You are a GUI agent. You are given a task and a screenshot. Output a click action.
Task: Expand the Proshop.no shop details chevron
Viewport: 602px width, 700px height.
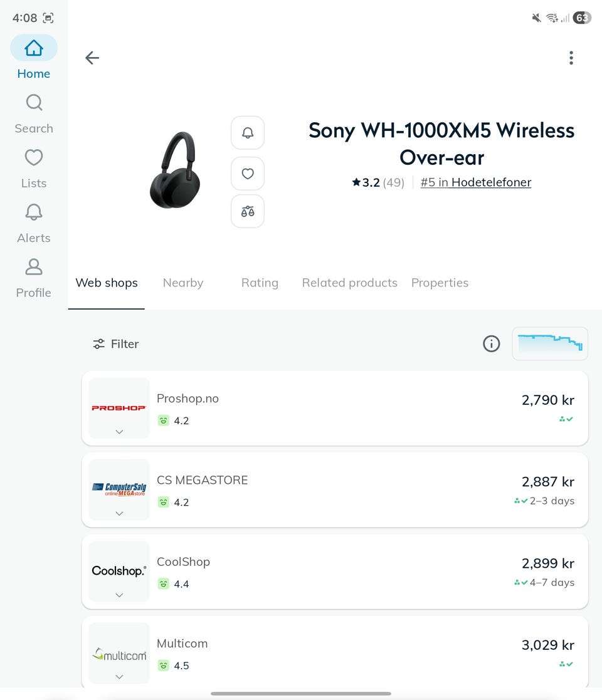[x=119, y=432]
